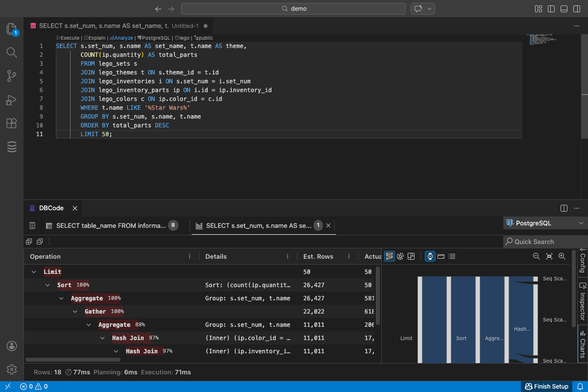Collapse the first Hash Join row
The image size is (588, 392).
click(x=102, y=338)
